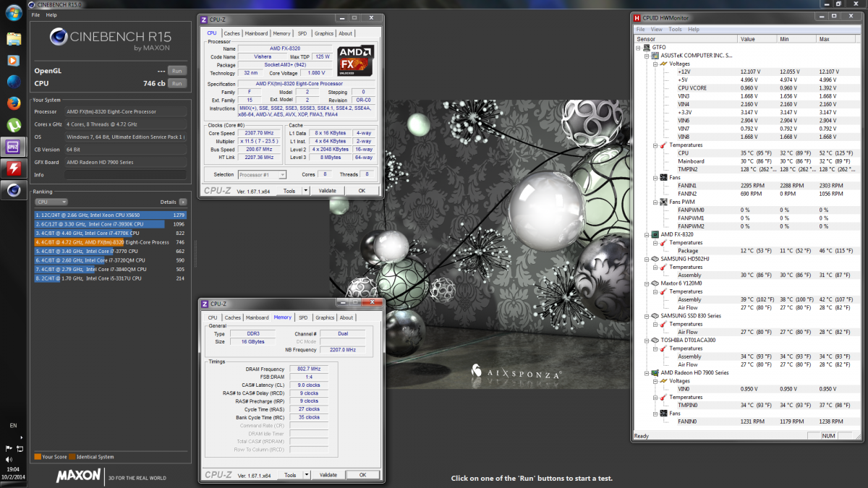Open the Help menu in Cinebench
The width and height of the screenshot is (868, 488).
[51, 14]
